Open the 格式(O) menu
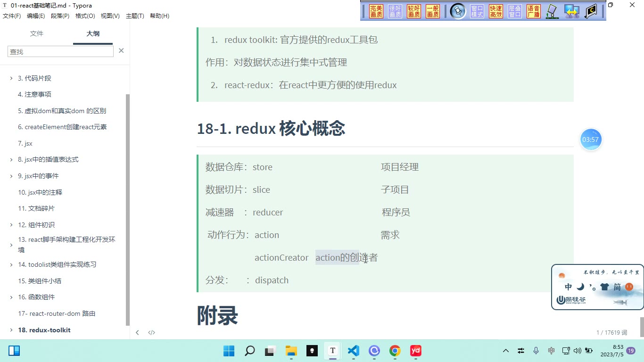 (x=85, y=16)
